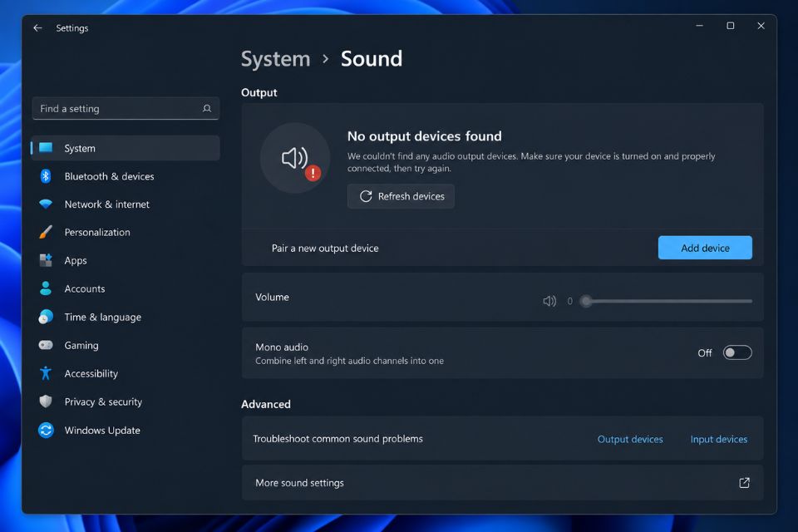
Task: Select Personalization in sidebar
Action: click(x=126, y=232)
